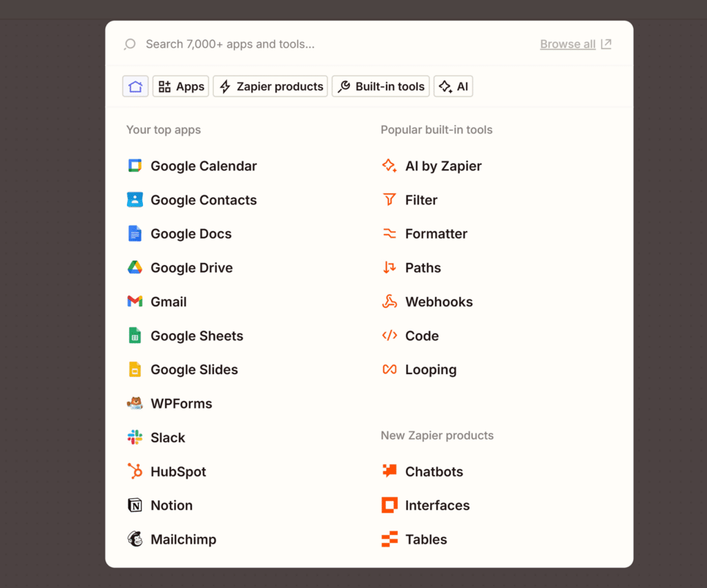Open the Zapier products tab
Screen dimensions: 707x588
pyautogui.click(x=271, y=86)
